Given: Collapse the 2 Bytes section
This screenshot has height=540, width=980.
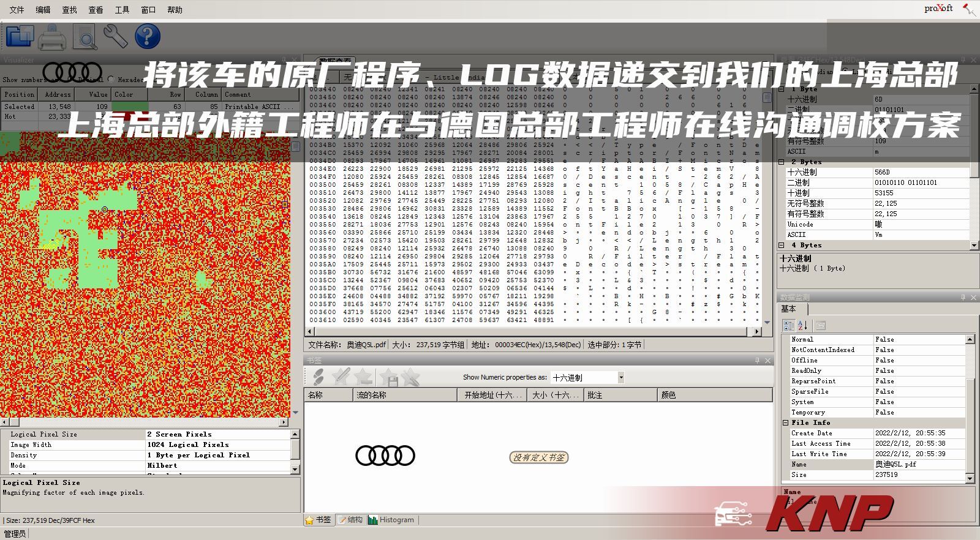Looking at the screenshot, I should pos(782,162).
